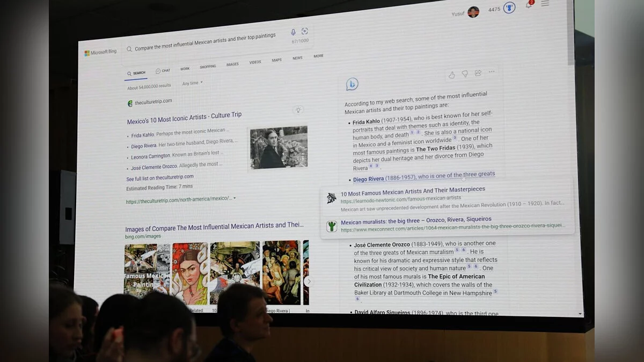Open the MORE tab menu
Image resolution: width=644 pixels, height=362 pixels.
point(319,56)
